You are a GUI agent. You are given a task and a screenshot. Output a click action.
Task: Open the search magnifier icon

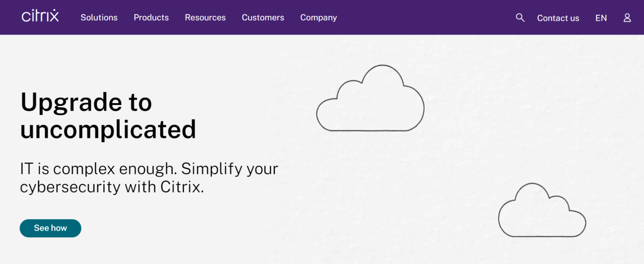click(x=520, y=17)
